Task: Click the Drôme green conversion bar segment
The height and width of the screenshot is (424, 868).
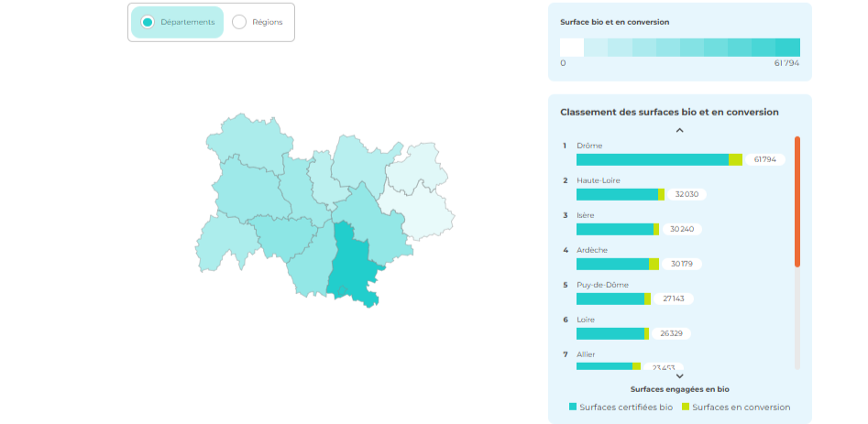Action: (x=736, y=159)
